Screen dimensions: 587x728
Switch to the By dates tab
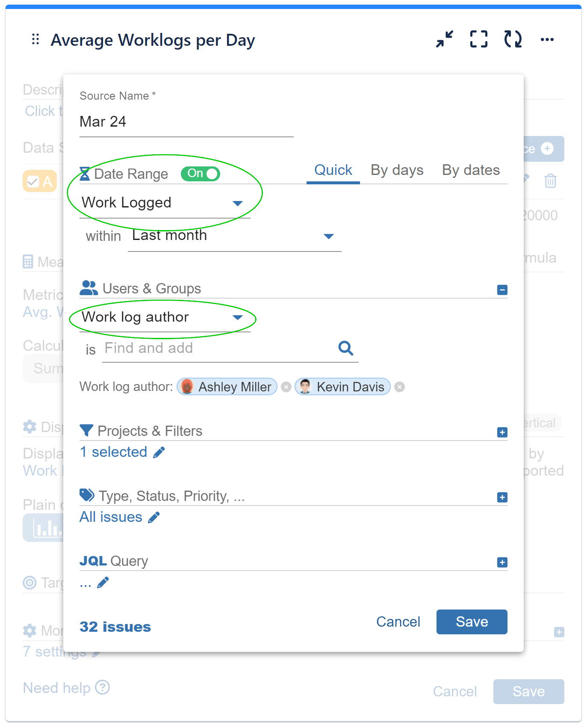pos(471,170)
